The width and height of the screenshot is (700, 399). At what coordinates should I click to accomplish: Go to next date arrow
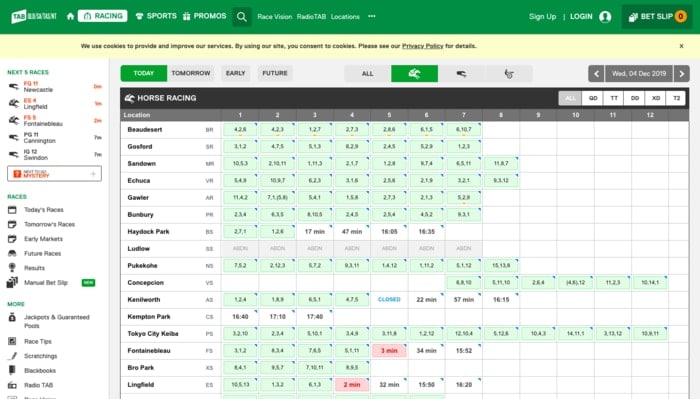[681, 74]
